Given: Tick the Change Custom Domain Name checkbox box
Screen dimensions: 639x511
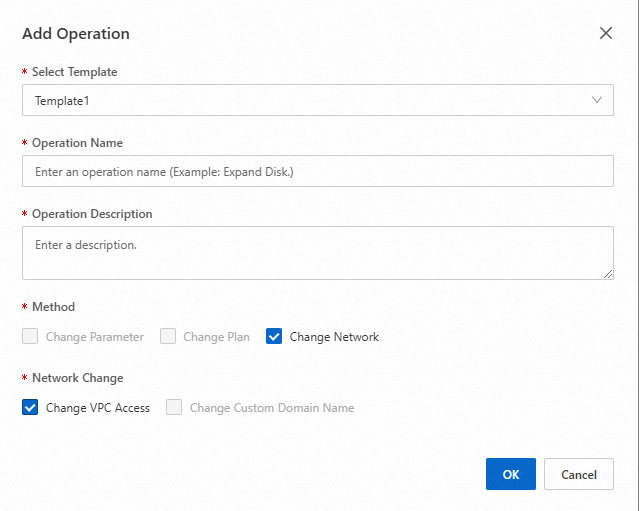Looking at the screenshot, I should 174,408.
